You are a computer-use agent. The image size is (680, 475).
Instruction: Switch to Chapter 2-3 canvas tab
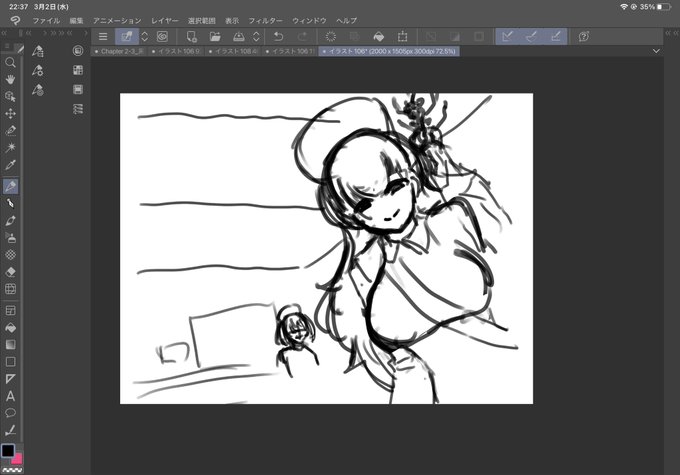pos(120,51)
